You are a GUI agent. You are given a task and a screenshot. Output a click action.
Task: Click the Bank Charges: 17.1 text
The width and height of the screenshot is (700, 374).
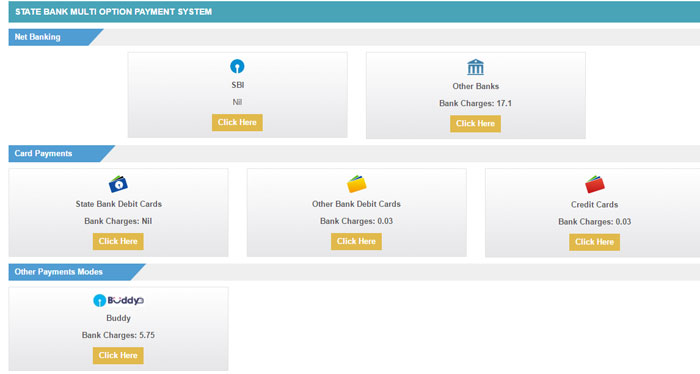click(475, 103)
